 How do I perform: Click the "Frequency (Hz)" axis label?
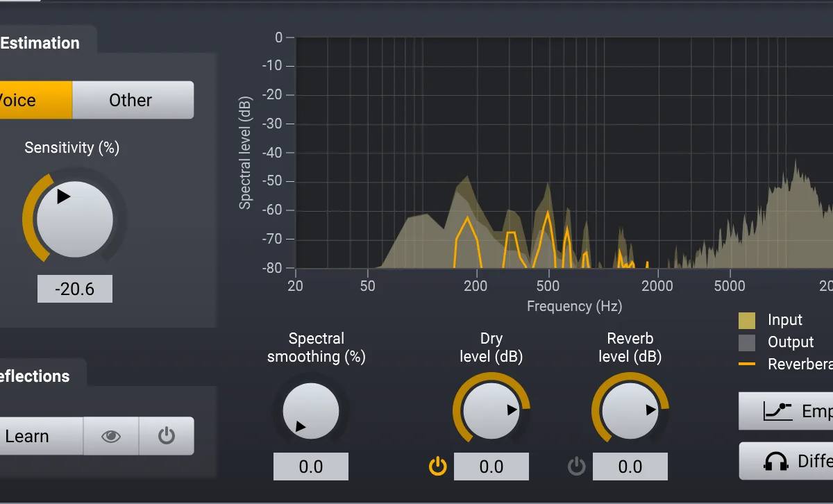(574, 306)
